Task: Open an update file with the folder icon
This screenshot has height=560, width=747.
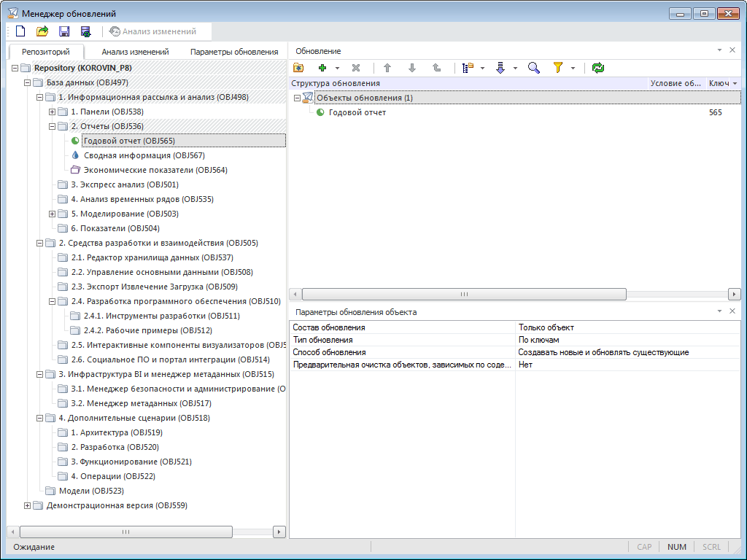Action: (42, 31)
